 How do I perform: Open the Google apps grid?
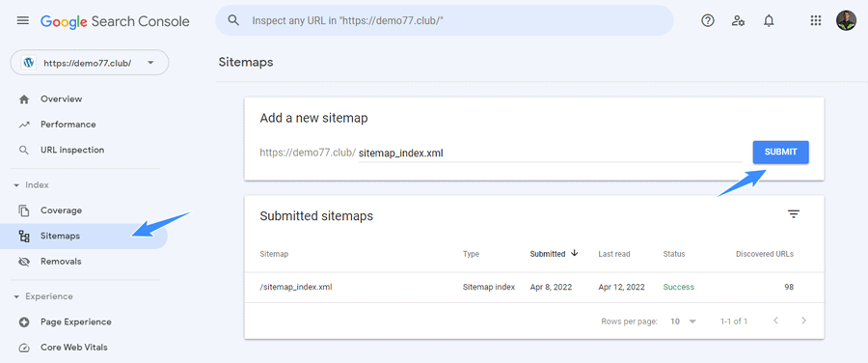[815, 20]
